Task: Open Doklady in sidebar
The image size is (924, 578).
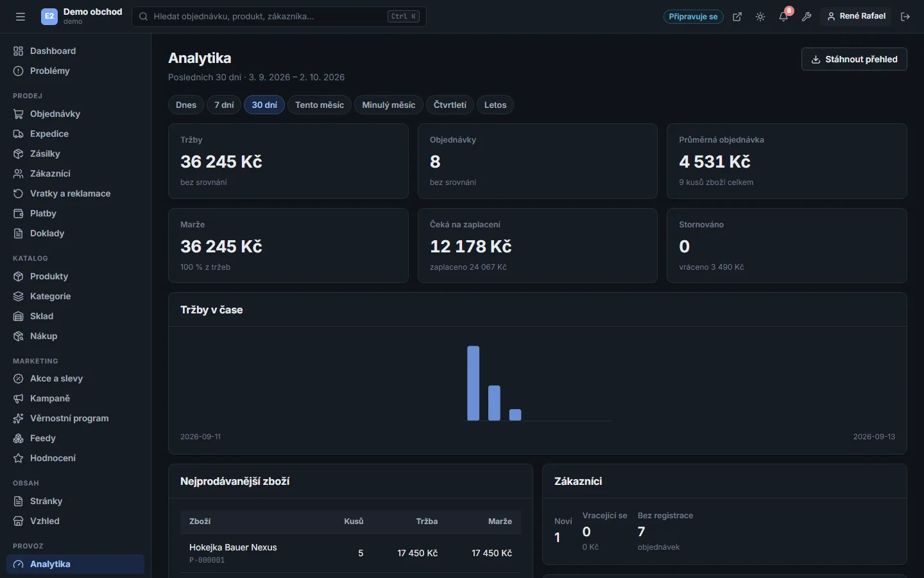Action: click(75, 233)
